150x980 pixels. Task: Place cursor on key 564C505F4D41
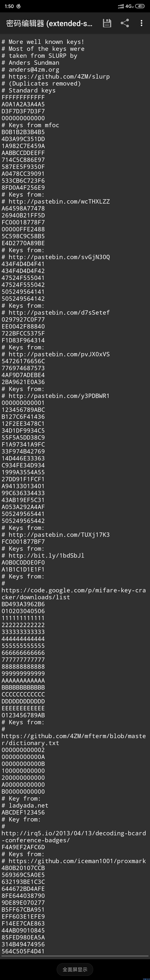(x=23, y=951)
